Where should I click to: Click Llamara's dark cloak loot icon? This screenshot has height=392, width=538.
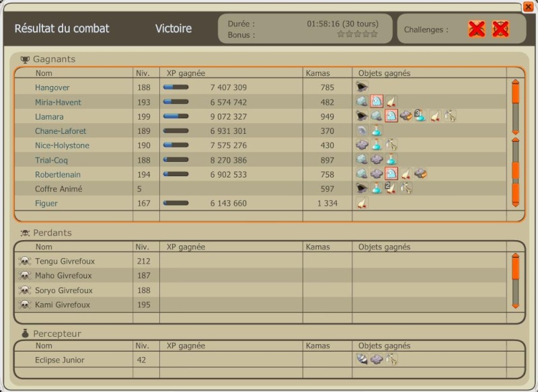pos(362,116)
